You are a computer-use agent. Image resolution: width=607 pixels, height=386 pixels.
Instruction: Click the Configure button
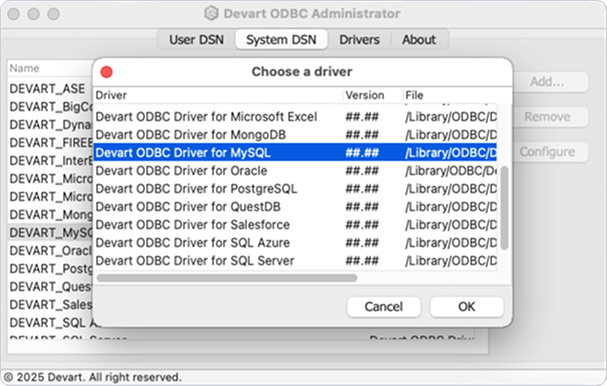tap(547, 152)
